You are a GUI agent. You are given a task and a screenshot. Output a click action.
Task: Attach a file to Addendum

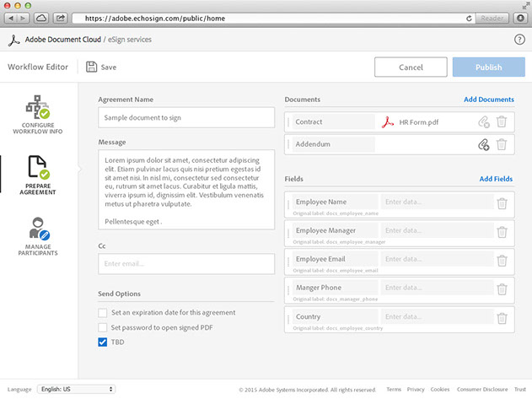pos(483,145)
